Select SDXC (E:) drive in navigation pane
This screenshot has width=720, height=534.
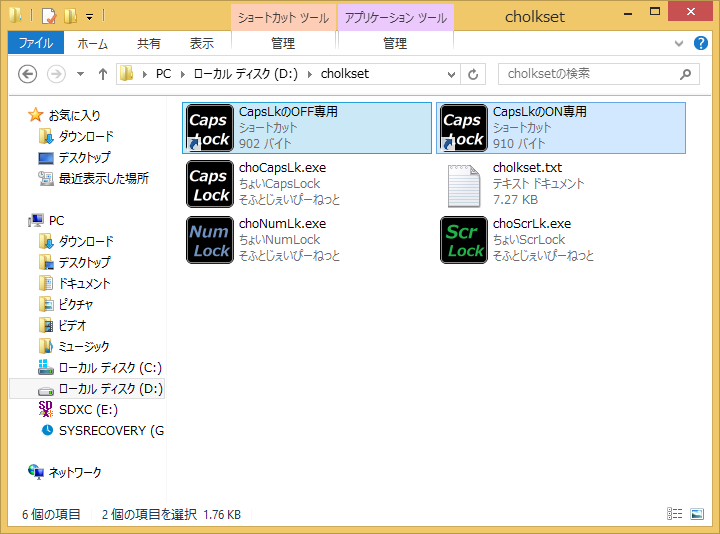coord(88,409)
